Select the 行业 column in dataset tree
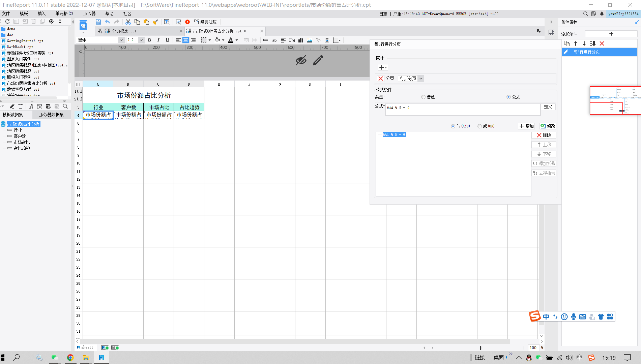 (x=18, y=130)
